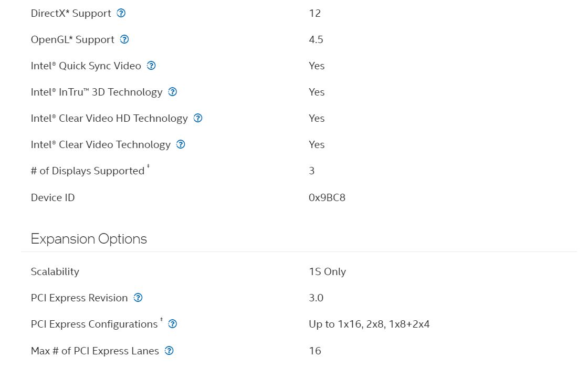Image resolution: width=588 pixels, height=378 pixels.
Task: Click help icon beside Clear Video HD Technology
Action: 198,118
